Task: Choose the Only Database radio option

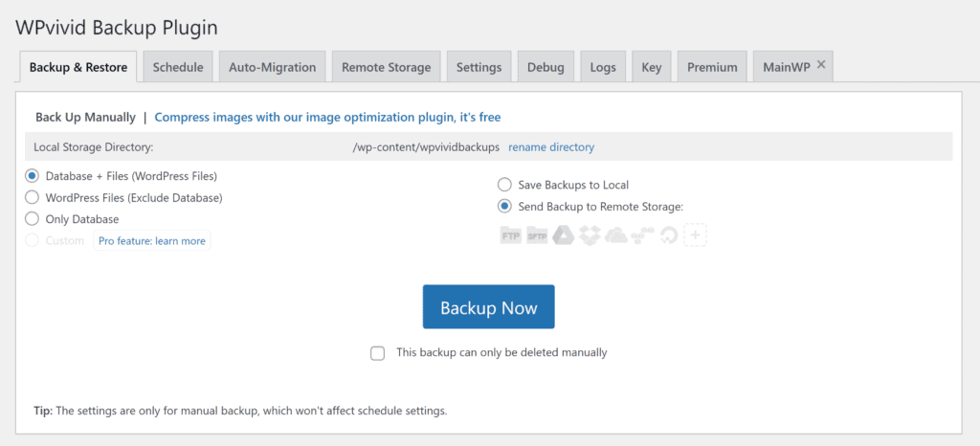Action: point(32,219)
